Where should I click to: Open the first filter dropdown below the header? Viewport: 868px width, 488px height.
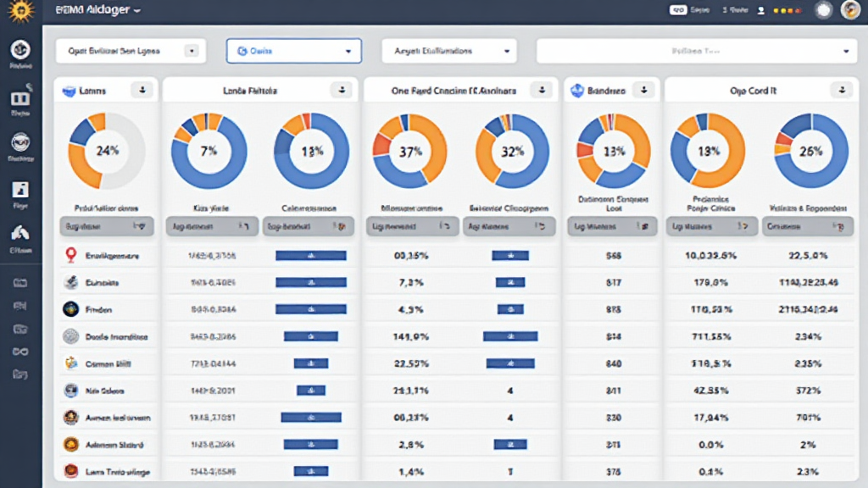point(130,51)
